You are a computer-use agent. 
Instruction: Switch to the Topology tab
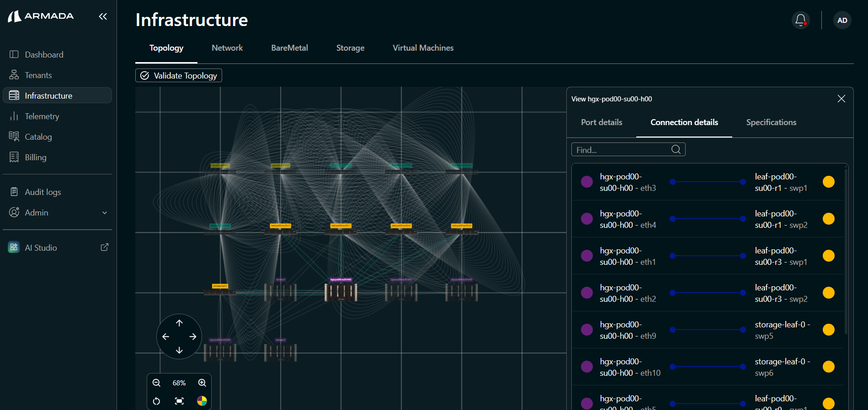(x=166, y=48)
